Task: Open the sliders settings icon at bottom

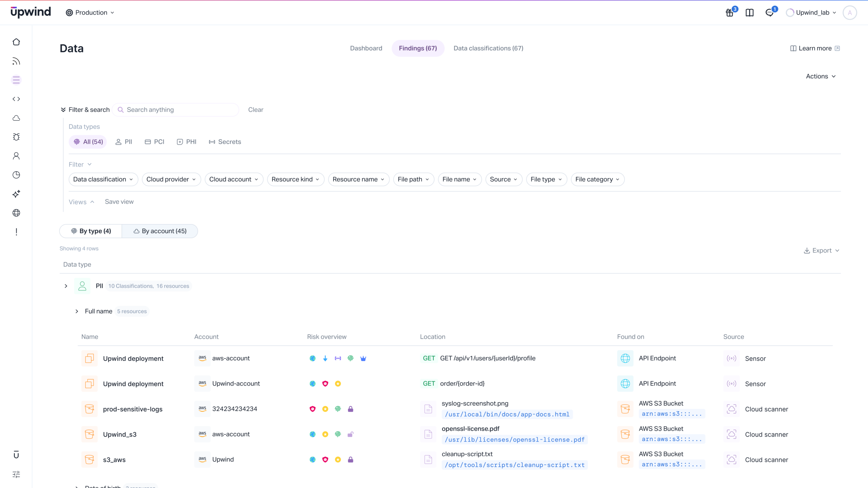Action: tap(16, 474)
